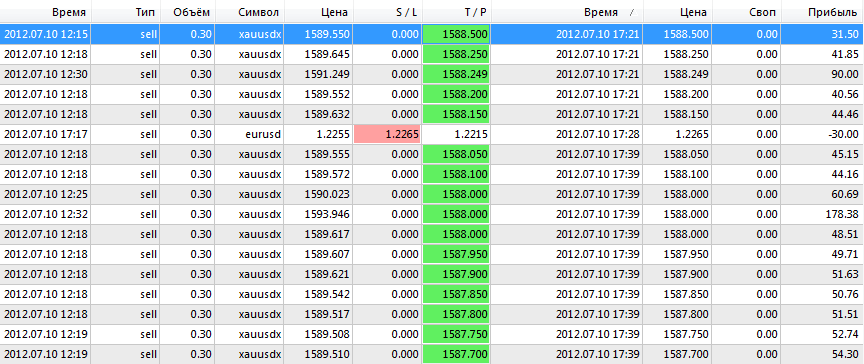Sort by the T / P column header
Image resolution: width=864 pixels, height=364 pixels.
click(456, 12)
